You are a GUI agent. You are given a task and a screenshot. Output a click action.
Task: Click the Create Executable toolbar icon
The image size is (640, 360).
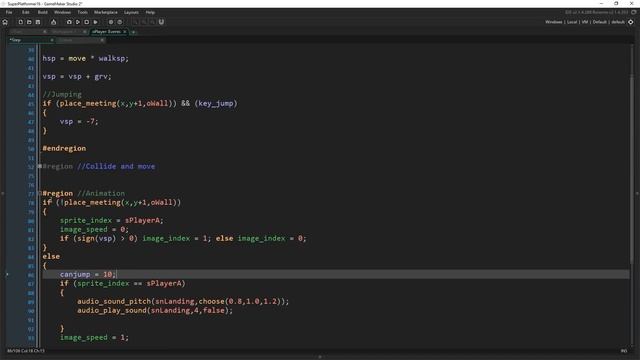coord(53,22)
